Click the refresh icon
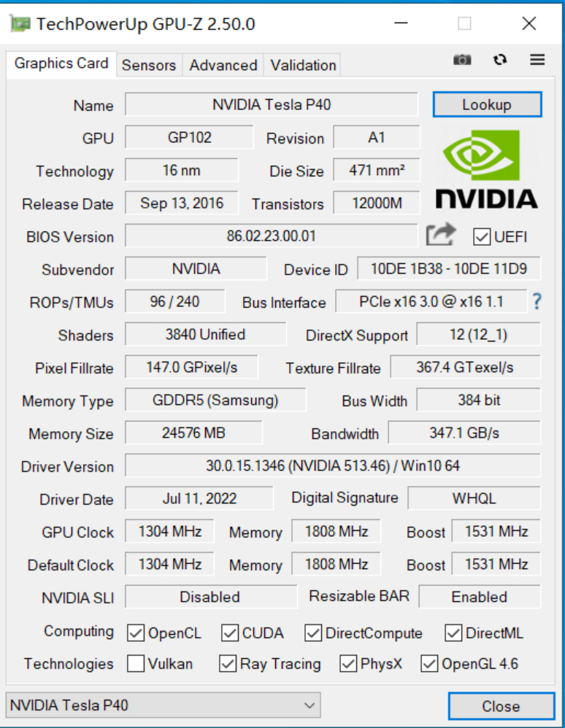Screen dimensions: 565x728 [500, 60]
